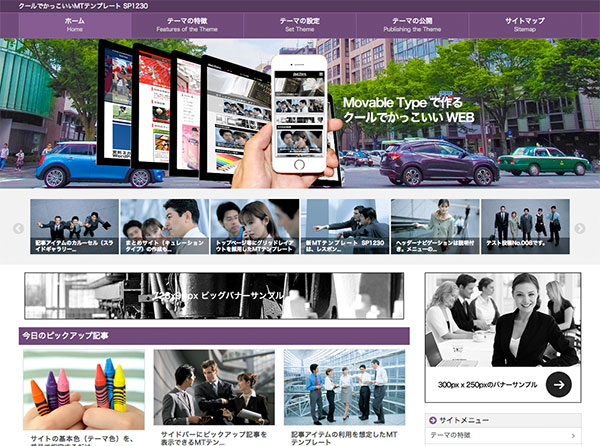This screenshot has width=600, height=446.
Task: Open carousel item 新MTテンプレート SP1230
Action: click(x=345, y=226)
